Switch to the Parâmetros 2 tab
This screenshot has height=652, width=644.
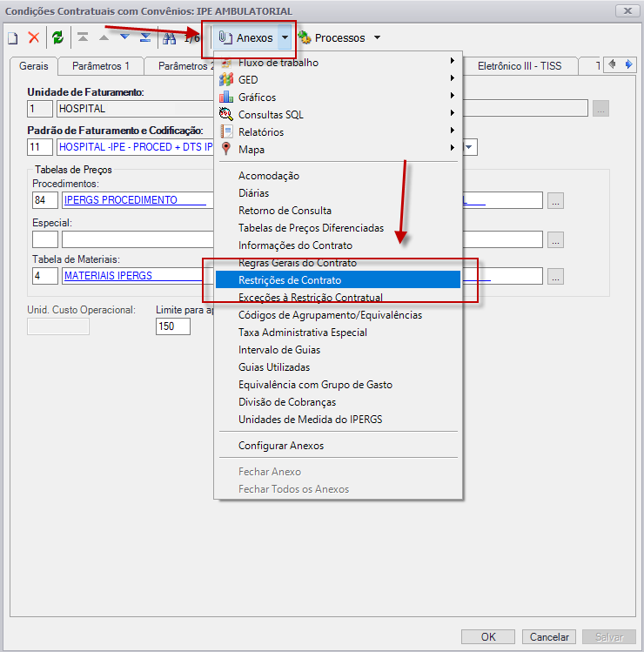coord(179,66)
